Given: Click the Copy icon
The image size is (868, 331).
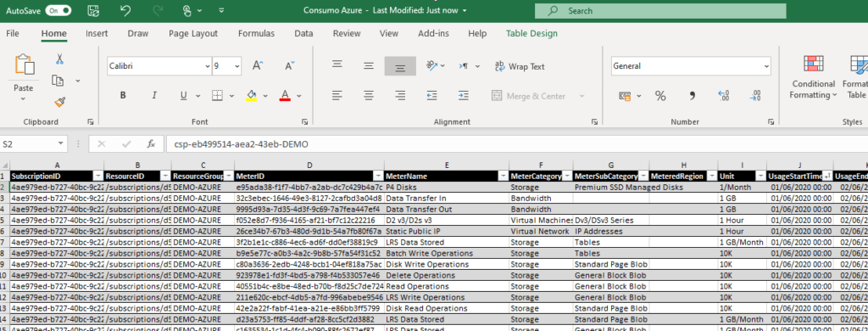Looking at the screenshot, I should (58, 81).
